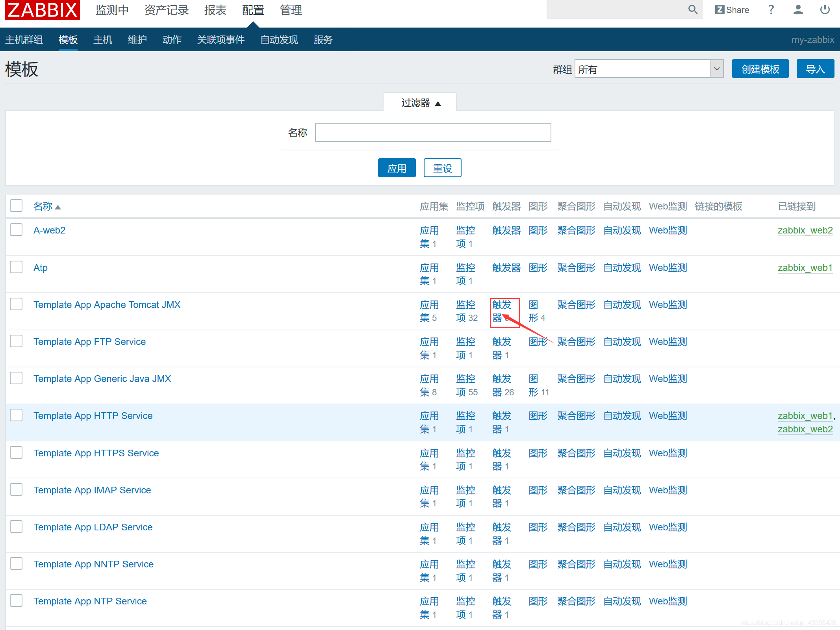Open Generic Java JMX 应用集 8 link
840x630 pixels.
[429, 385]
